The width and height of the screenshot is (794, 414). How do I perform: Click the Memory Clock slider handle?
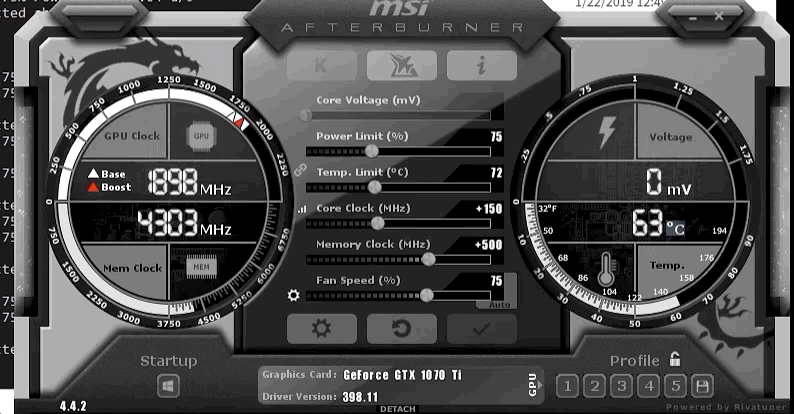pos(428,259)
